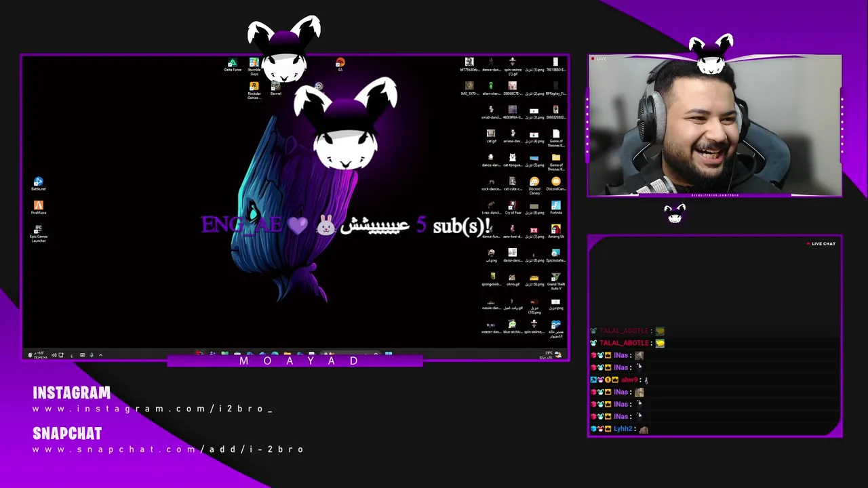
Task: Select the rock-dance gif file
Action: click(x=491, y=184)
